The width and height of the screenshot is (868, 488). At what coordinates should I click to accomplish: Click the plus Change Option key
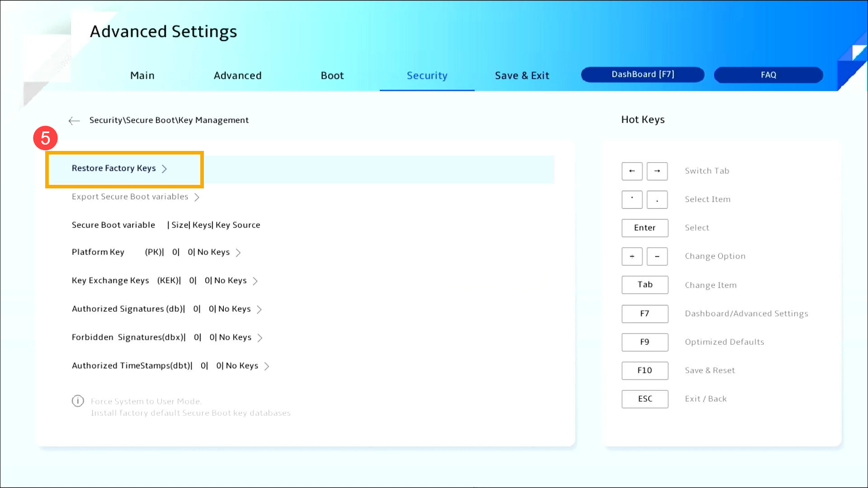pyautogui.click(x=632, y=256)
